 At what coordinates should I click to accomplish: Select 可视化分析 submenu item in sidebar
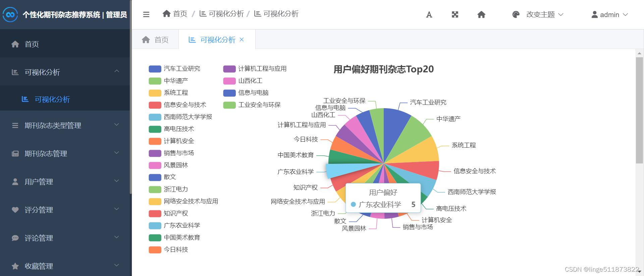click(x=65, y=99)
